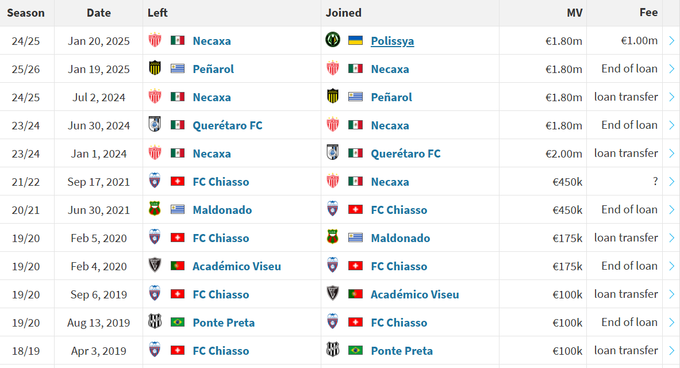Expand the Apr 3, 2019 transfer row arrow
The image size is (680, 368).
671,351
